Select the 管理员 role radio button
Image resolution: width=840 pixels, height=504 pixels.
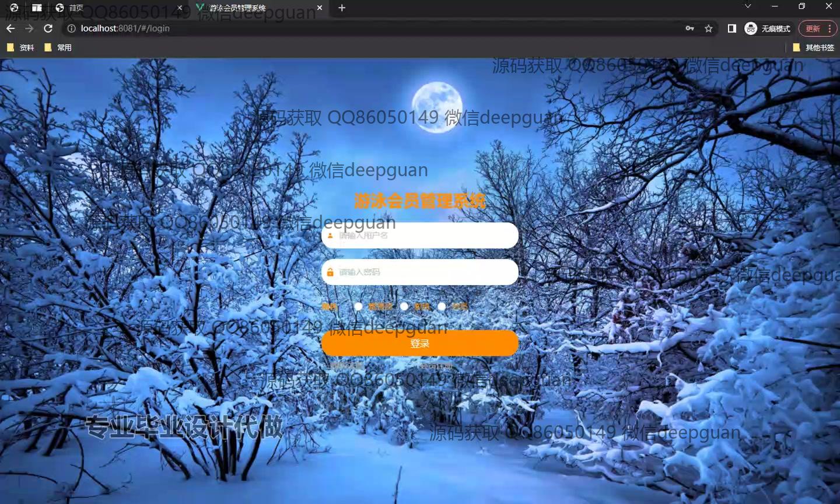coord(358,306)
